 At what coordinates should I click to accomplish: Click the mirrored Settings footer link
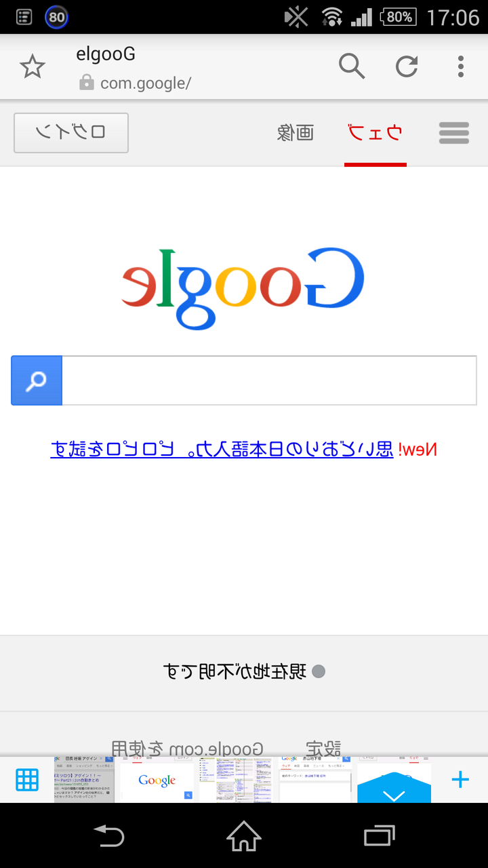tap(323, 748)
